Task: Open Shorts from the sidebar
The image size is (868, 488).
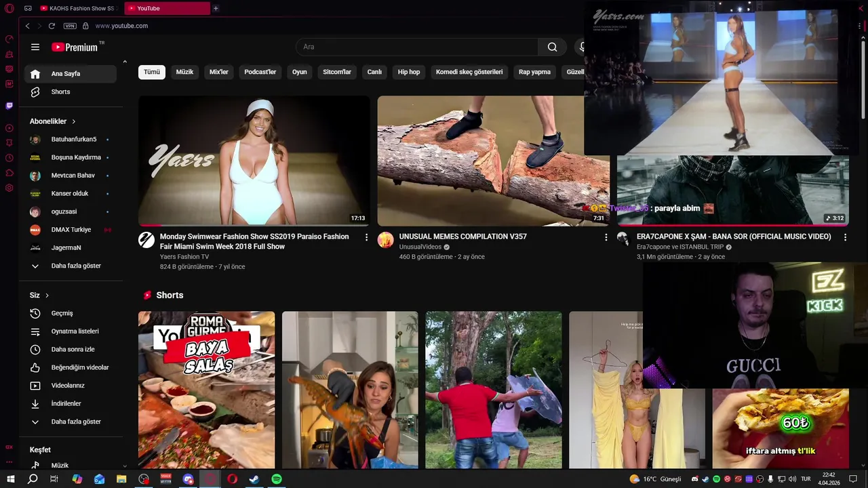Action: 71,91
